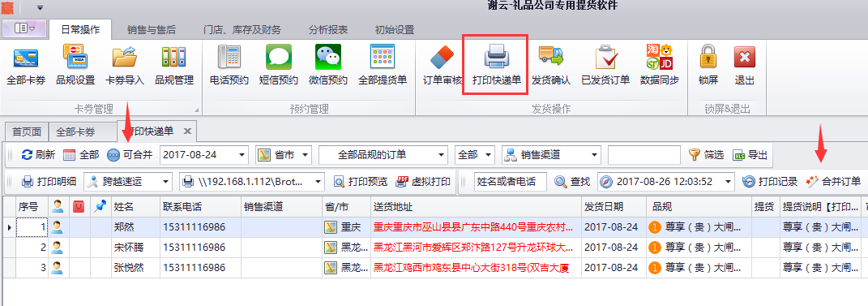
Task: Open 全部品规的订单 dropdown
Action: tap(441, 155)
